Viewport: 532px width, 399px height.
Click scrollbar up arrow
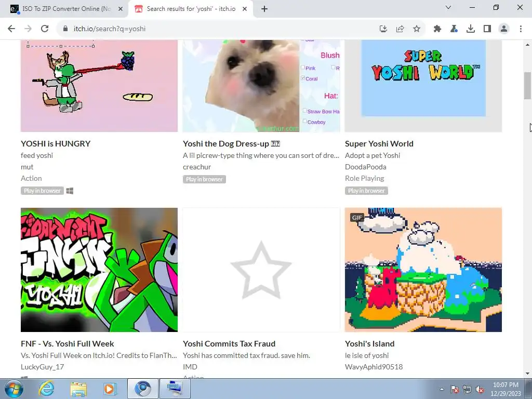coord(527,45)
